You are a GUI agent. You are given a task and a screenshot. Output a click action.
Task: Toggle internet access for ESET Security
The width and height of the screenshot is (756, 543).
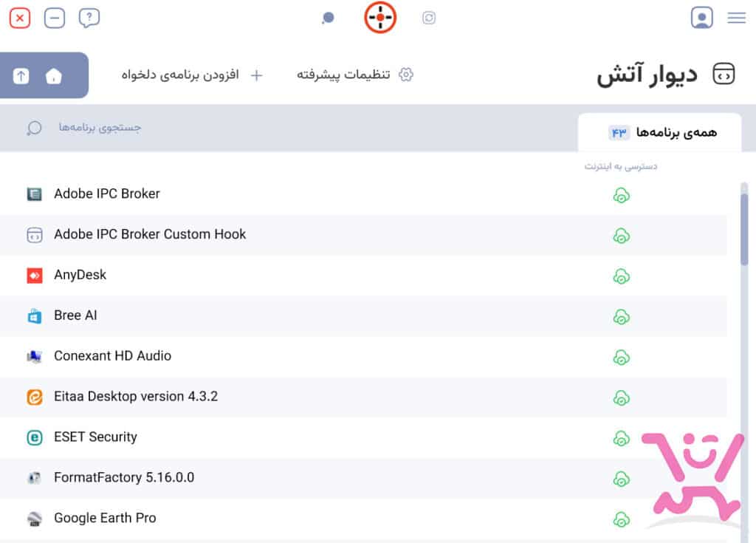(x=621, y=438)
